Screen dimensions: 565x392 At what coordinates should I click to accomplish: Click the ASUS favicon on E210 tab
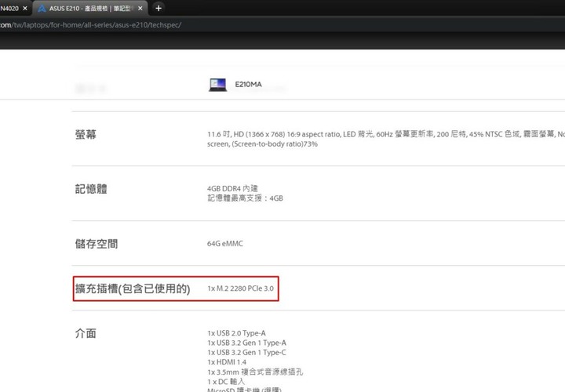42,9
